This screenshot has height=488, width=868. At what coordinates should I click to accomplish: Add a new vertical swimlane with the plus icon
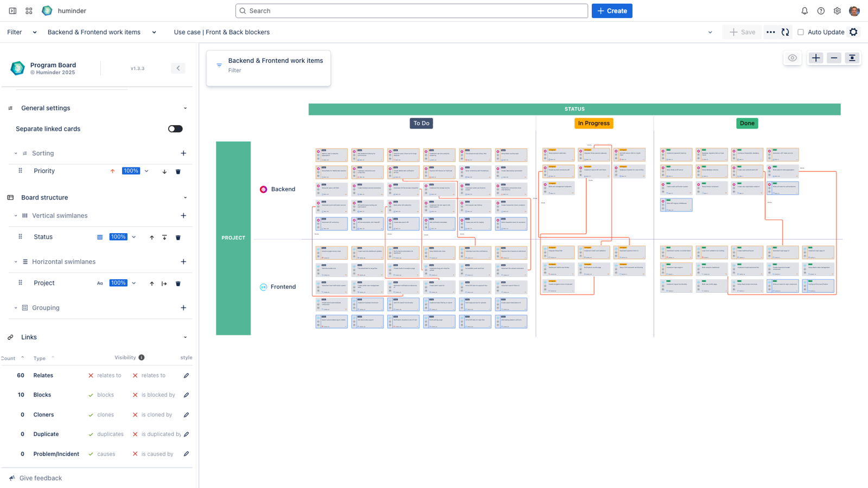(183, 215)
